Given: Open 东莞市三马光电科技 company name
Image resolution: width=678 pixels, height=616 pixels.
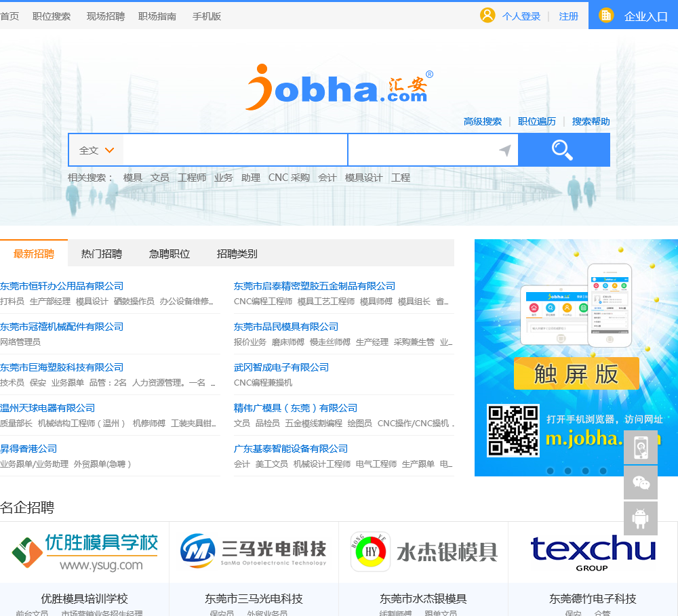Looking at the screenshot, I should tap(254, 598).
